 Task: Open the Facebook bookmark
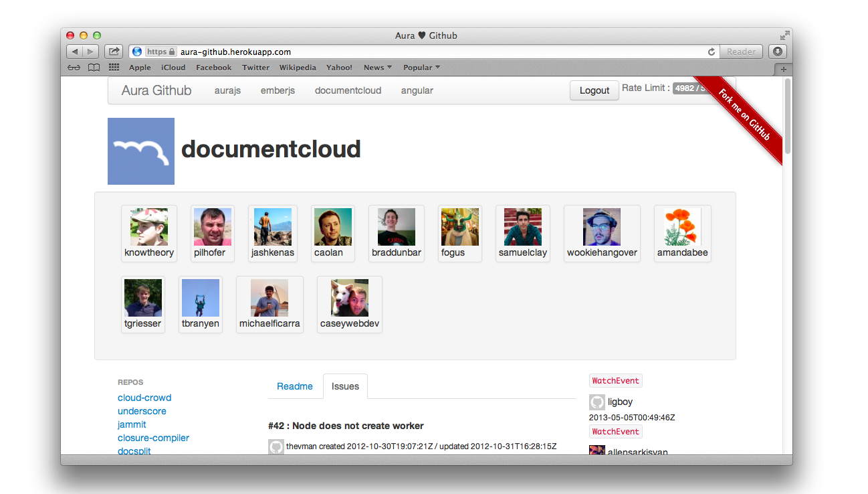click(213, 68)
